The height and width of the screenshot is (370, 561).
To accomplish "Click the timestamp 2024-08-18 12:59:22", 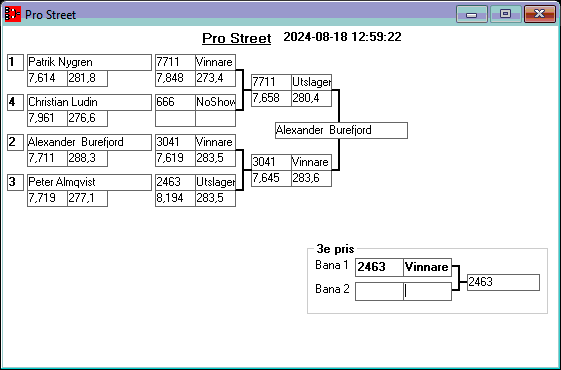I will point(342,37).
